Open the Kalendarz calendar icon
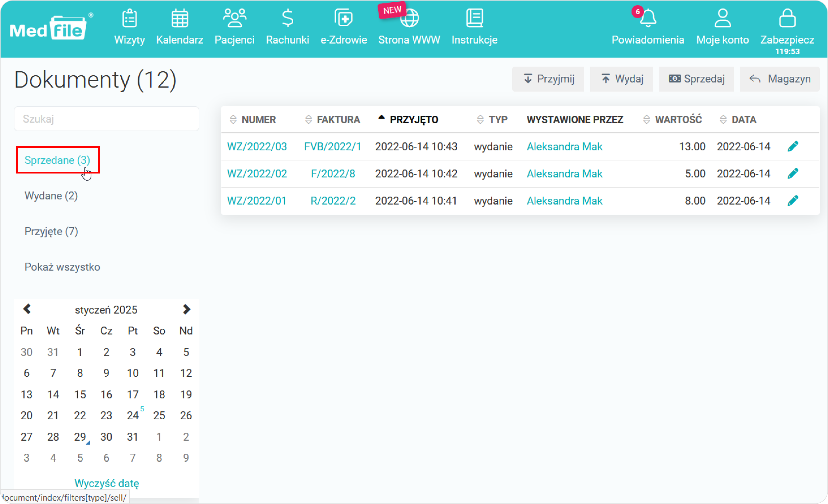The width and height of the screenshot is (828, 504). (x=179, y=18)
